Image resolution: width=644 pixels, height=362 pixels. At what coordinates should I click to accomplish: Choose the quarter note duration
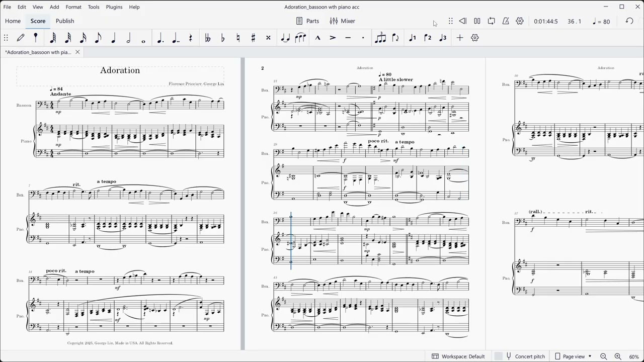click(x=113, y=38)
